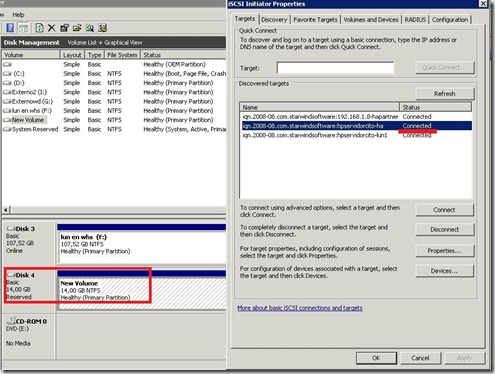Click Cancel in iSCSI Initiator Properties
Viewport: 495px width, 374px height.
click(x=420, y=358)
